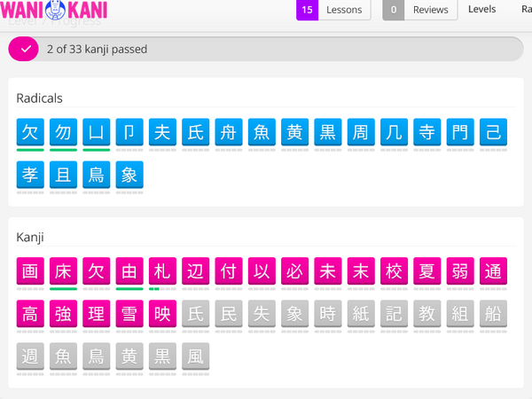Open the pink 画 kanji tile
The height and width of the screenshot is (399, 532).
tap(30, 271)
